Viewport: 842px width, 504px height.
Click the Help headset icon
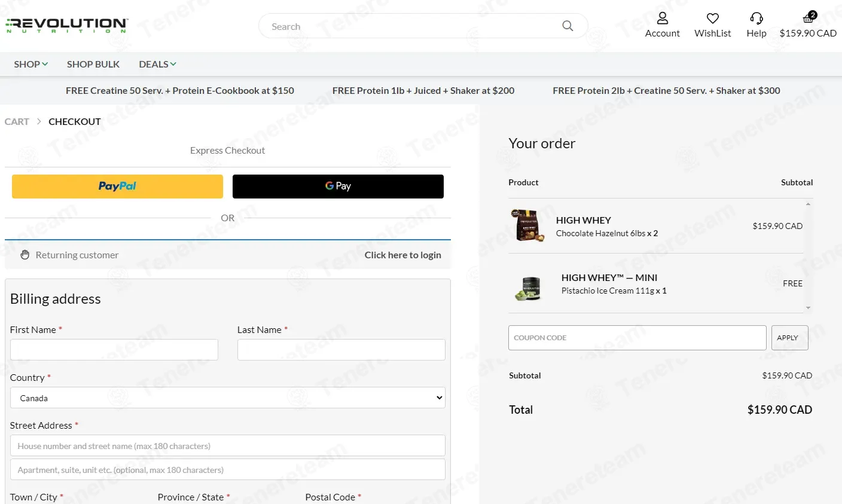point(756,19)
